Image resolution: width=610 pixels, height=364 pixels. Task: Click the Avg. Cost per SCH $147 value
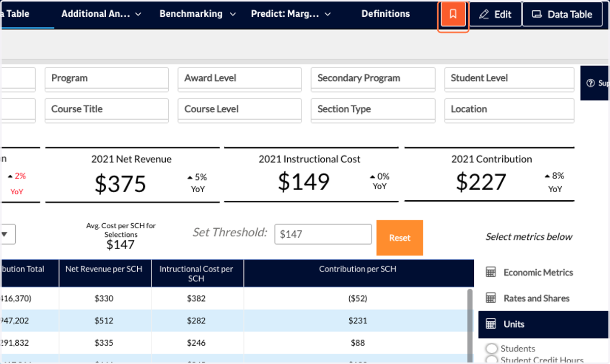click(120, 245)
